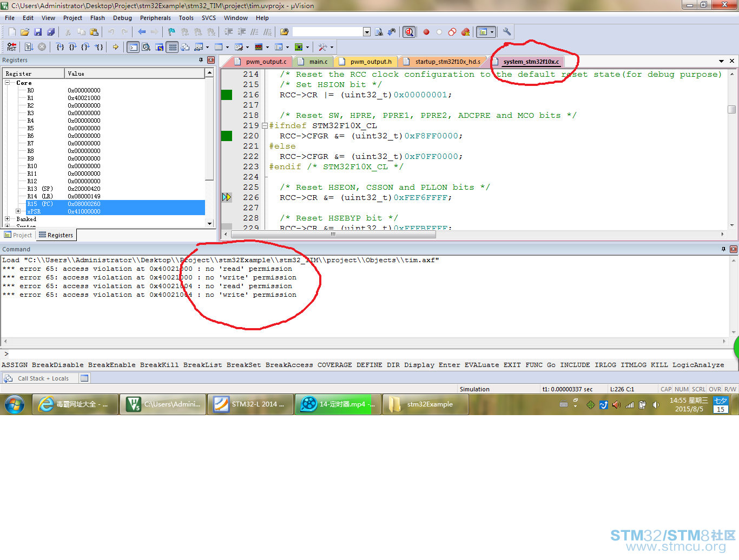Show the next statement with the yellow arrow
Viewport: 739px width, 560px height.
tap(115, 47)
